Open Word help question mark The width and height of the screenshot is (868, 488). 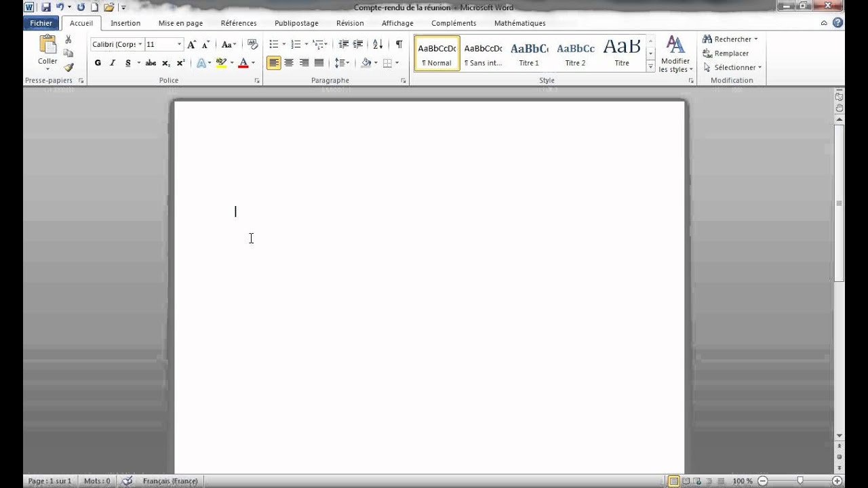[837, 22]
